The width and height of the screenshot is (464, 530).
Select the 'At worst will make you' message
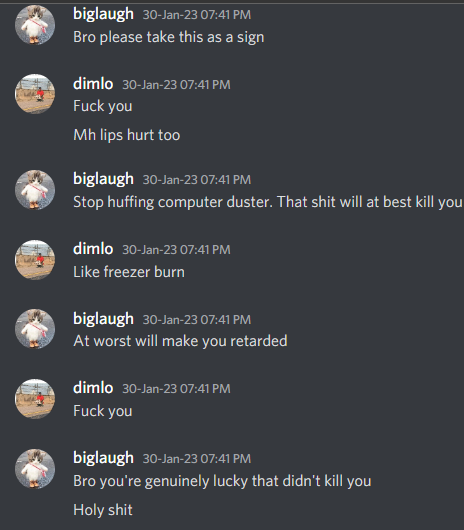pos(180,341)
